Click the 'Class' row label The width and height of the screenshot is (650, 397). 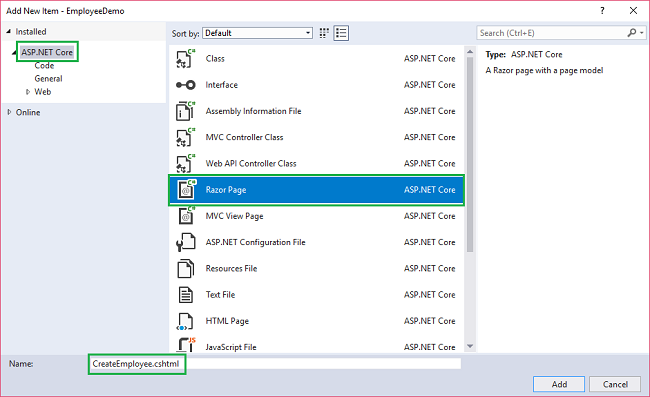point(215,58)
